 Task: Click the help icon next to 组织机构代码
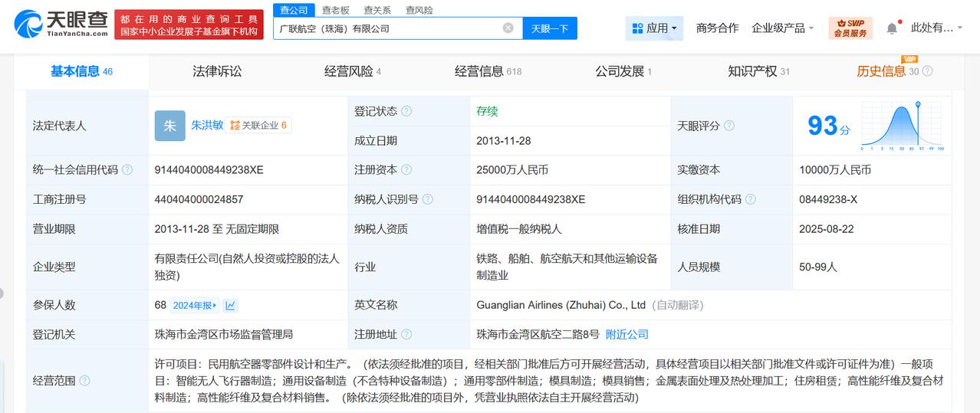750,199
